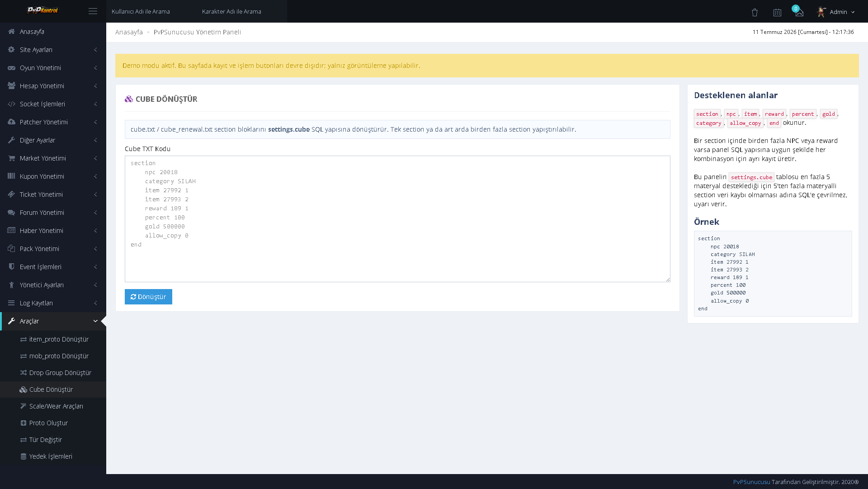Click the Proto Oluştur plus icon
868x489 pixels.
[x=24, y=423]
